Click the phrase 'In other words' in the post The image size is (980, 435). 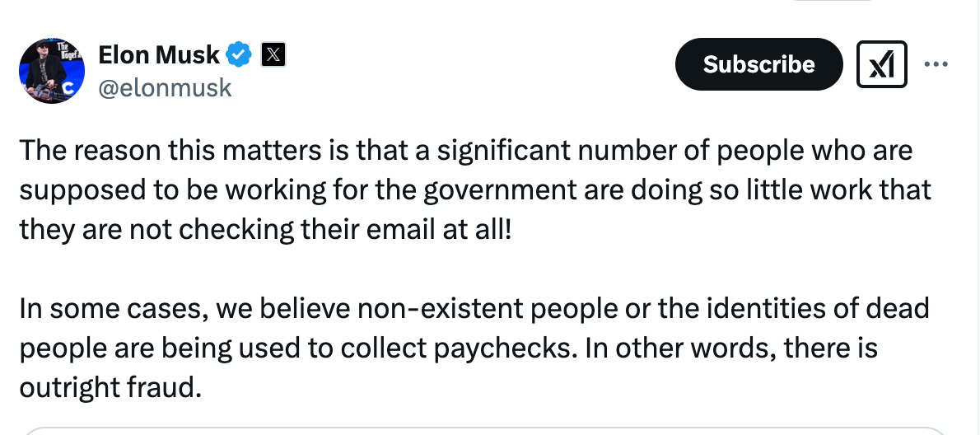[678, 348]
